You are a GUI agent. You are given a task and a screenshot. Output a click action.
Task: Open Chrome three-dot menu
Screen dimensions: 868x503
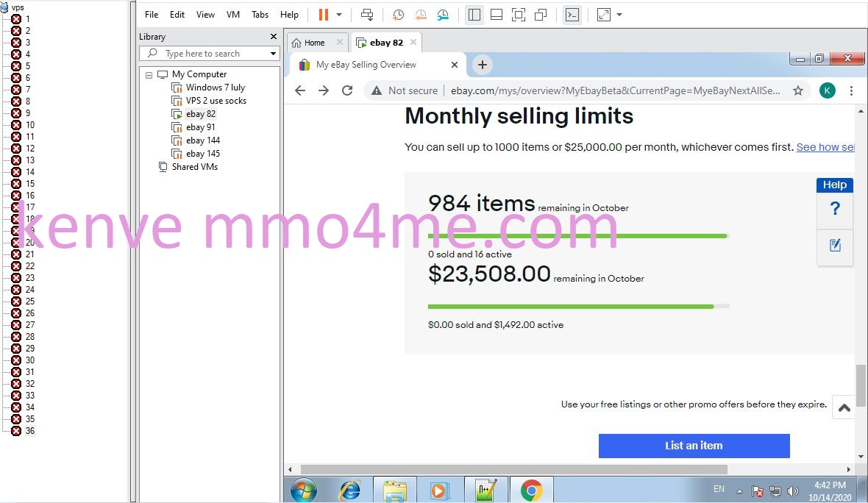click(x=851, y=90)
